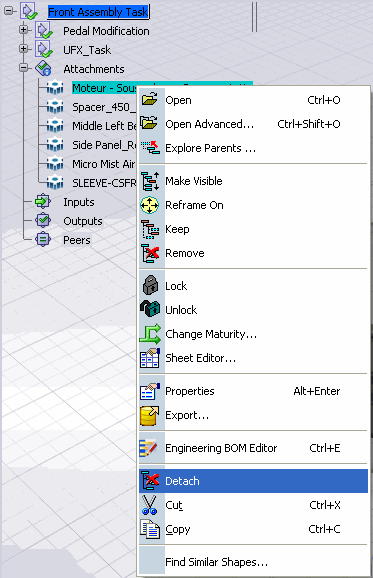Click the Copy pages icon
The height and width of the screenshot is (578, 373).
150,529
